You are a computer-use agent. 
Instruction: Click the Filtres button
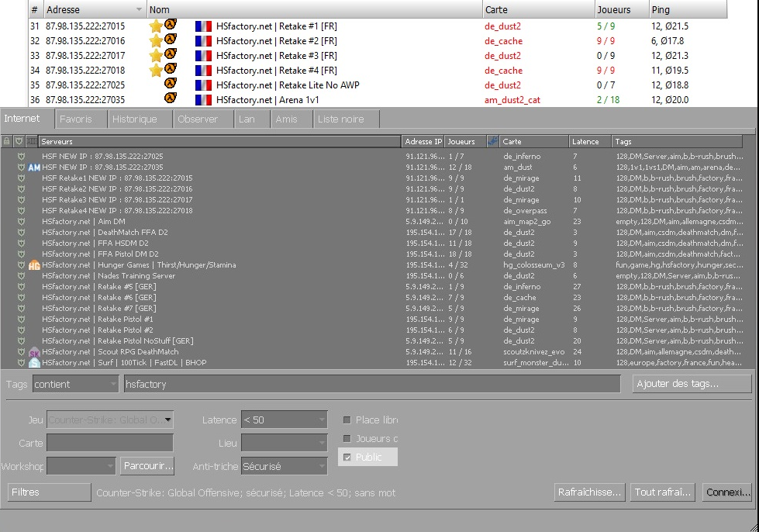[x=50, y=492]
